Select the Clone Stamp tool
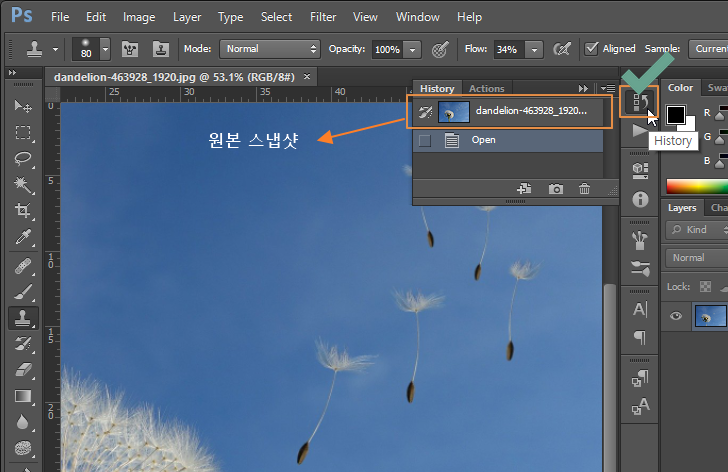Image resolution: width=728 pixels, height=472 pixels. coord(22,318)
